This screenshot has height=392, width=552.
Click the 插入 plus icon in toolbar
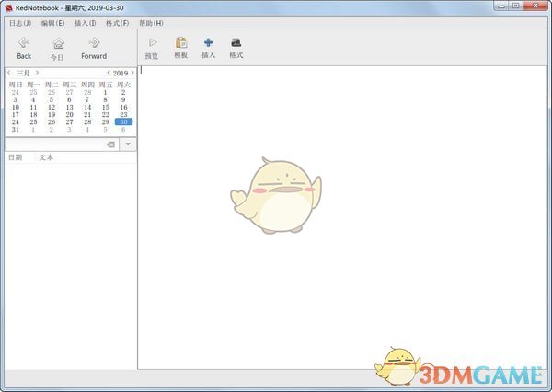[208, 47]
